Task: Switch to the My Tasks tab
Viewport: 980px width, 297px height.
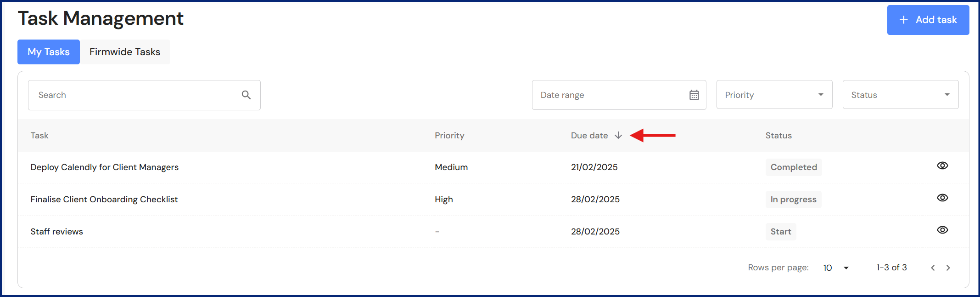Action: pos(49,52)
